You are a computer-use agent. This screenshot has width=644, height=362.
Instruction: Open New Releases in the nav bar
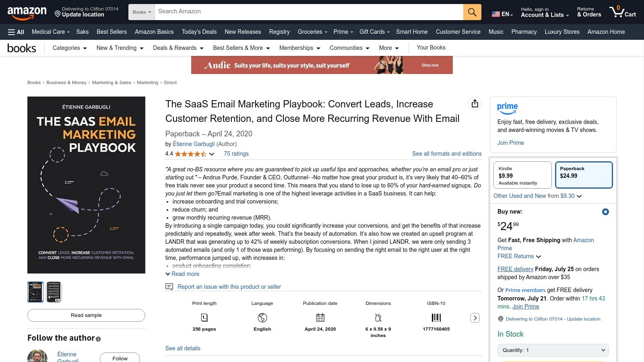[x=243, y=32]
